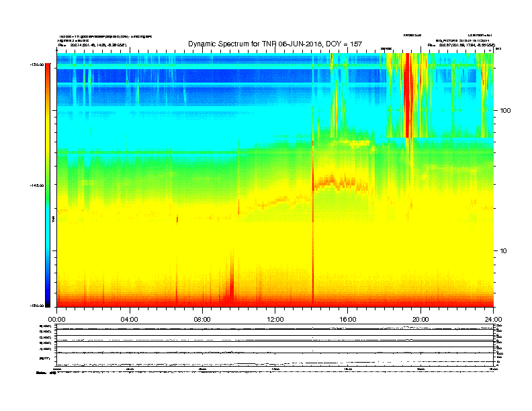Click the 08:00 time axis label

click(x=202, y=320)
